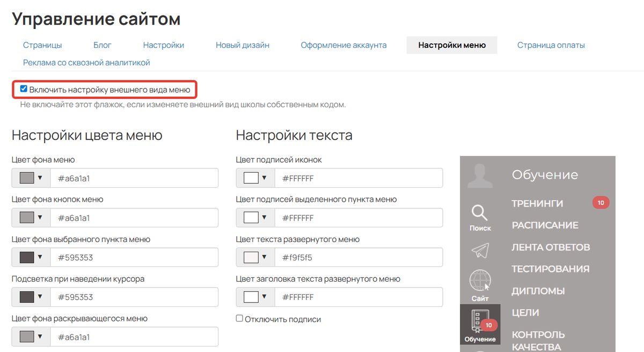Viewport: 644px width, 352px height.
Task: Click ТРЕНИНГИ in the menu preview
Action: tap(537, 203)
